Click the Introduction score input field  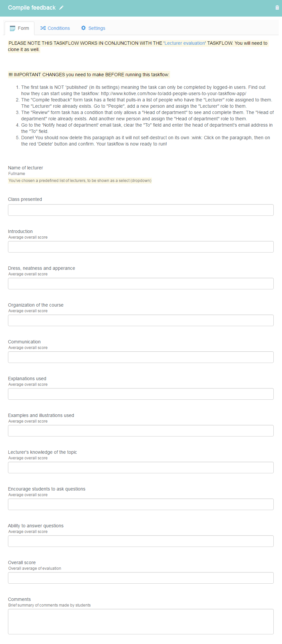coord(141,247)
